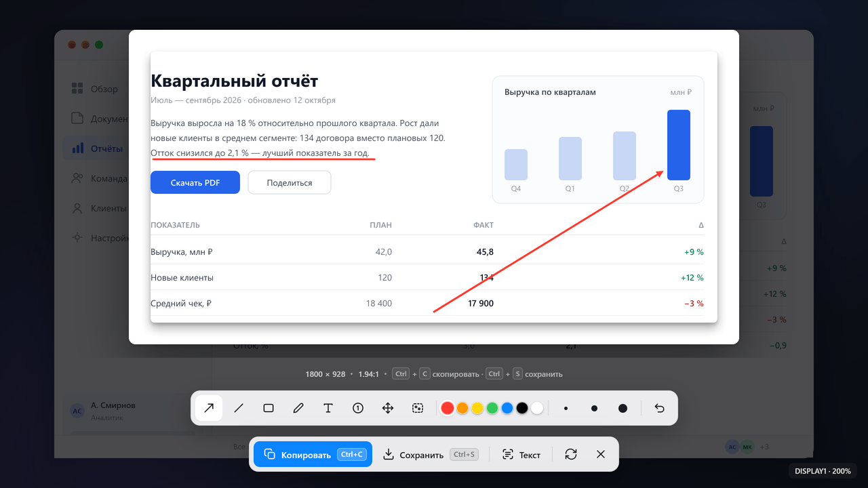Viewport: 868px width, 488px height.
Task: Click the "Средний чек, ₽" row label
Action: click(180, 304)
